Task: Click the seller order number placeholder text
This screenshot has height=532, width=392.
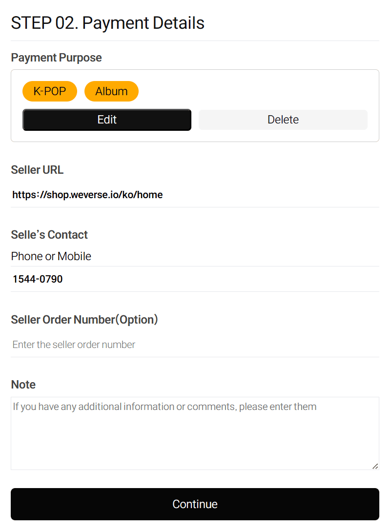Action: [x=73, y=345]
